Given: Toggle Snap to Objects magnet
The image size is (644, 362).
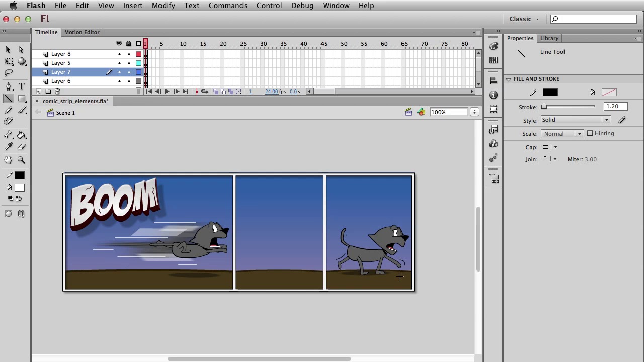Looking at the screenshot, I should (x=21, y=214).
